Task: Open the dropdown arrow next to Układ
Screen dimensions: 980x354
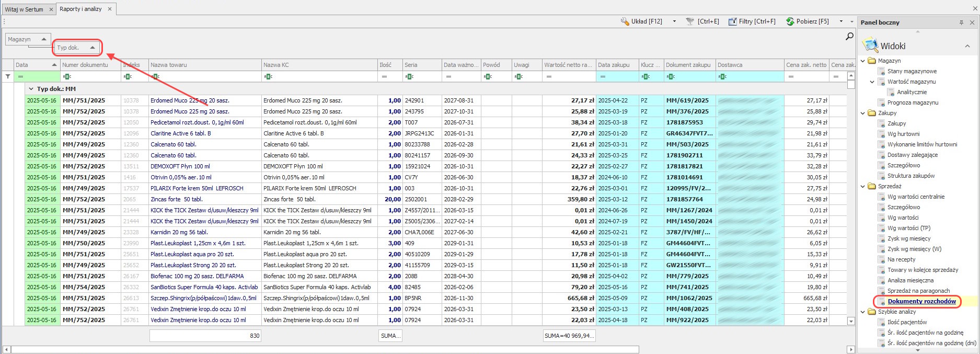Action: click(674, 21)
